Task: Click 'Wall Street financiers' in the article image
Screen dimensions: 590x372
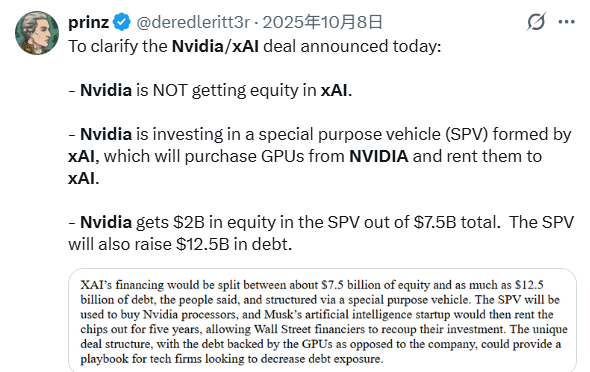Action: [x=309, y=329]
